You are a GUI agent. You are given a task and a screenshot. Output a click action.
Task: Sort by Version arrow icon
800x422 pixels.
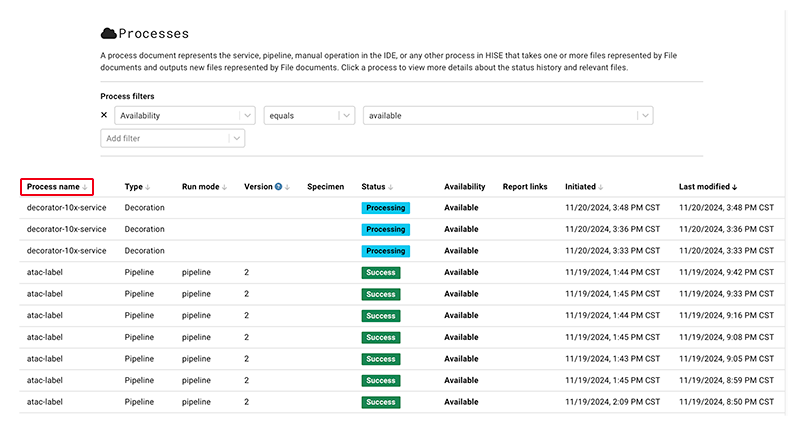[287, 187]
